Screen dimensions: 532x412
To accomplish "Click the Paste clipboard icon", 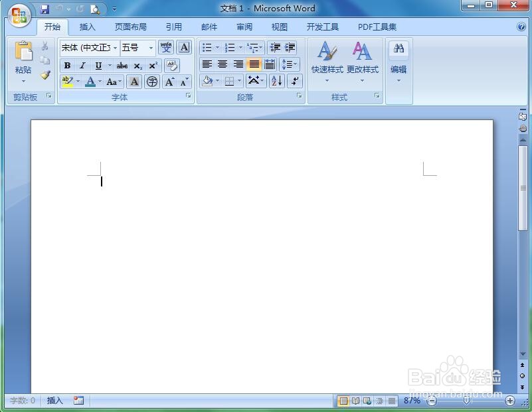I will tap(23, 52).
